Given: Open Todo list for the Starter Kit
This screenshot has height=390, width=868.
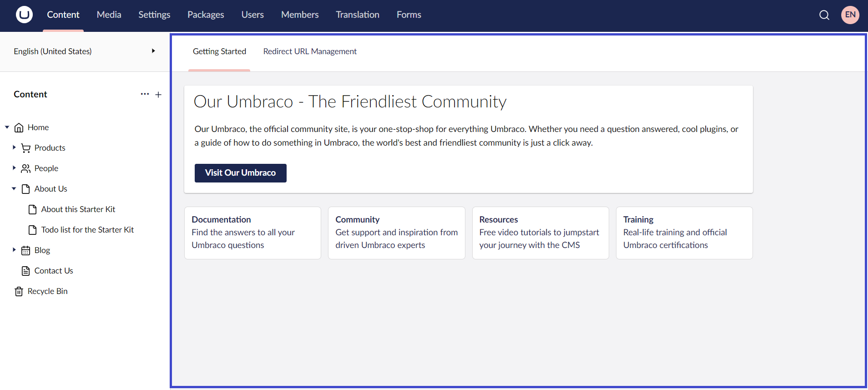Looking at the screenshot, I should coord(87,230).
